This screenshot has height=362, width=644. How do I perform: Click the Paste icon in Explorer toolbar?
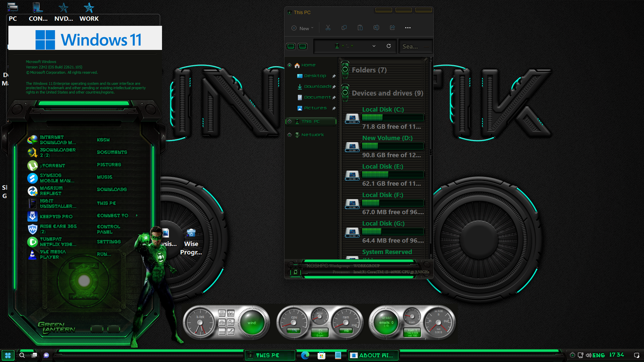tap(360, 28)
